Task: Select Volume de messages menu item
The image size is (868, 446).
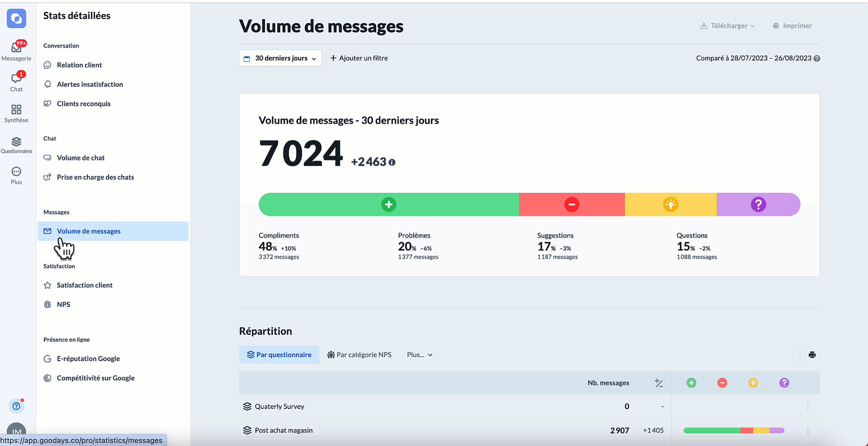Action: point(113,231)
